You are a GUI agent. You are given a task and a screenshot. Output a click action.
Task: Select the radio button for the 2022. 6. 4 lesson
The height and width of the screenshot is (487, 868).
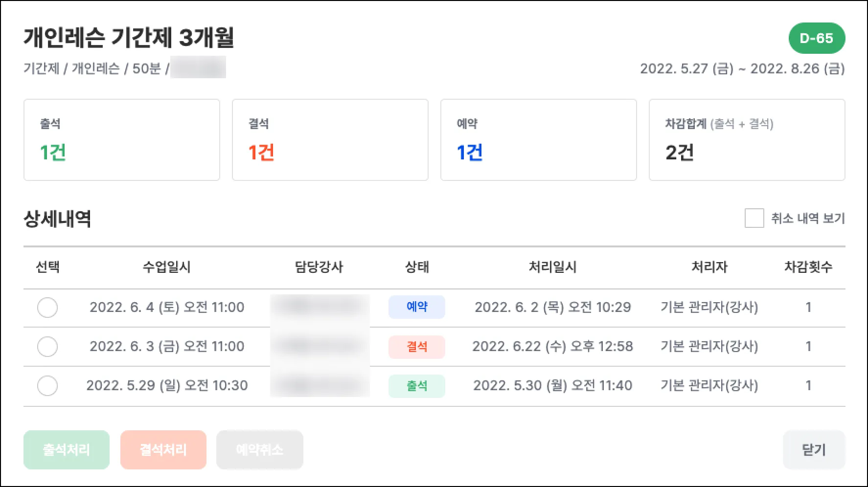(x=47, y=308)
